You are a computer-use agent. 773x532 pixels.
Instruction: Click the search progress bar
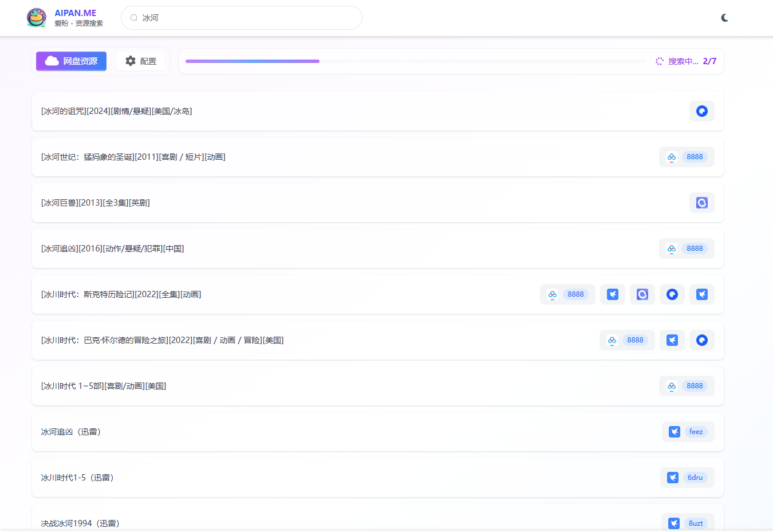point(416,61)
